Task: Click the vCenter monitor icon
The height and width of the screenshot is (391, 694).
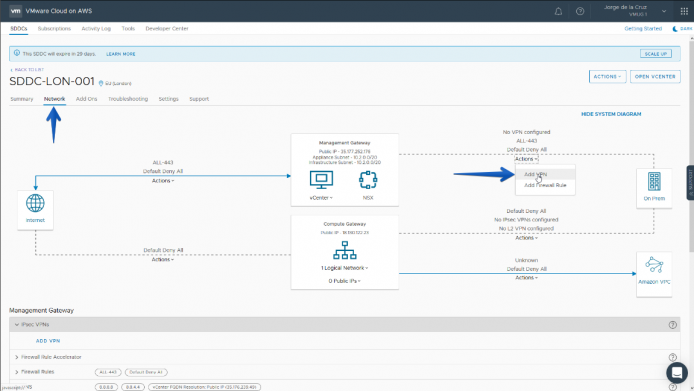Action: pyautogui.click(x=321, y=180)
